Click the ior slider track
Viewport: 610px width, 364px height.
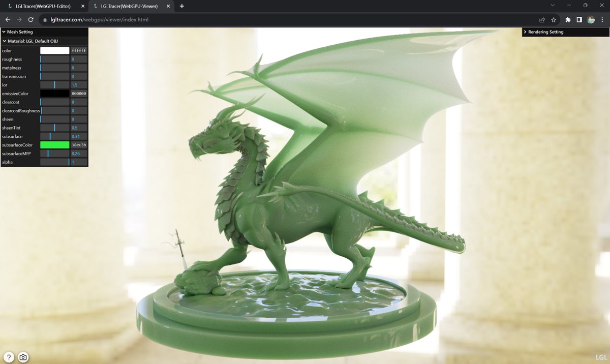(x=54, y=85)
